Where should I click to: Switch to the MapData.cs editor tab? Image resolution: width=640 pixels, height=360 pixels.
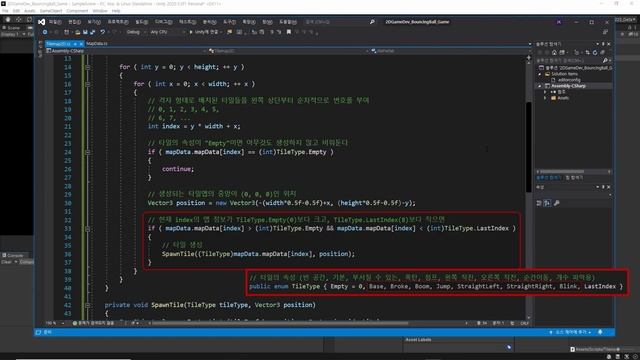pos(97,43)
